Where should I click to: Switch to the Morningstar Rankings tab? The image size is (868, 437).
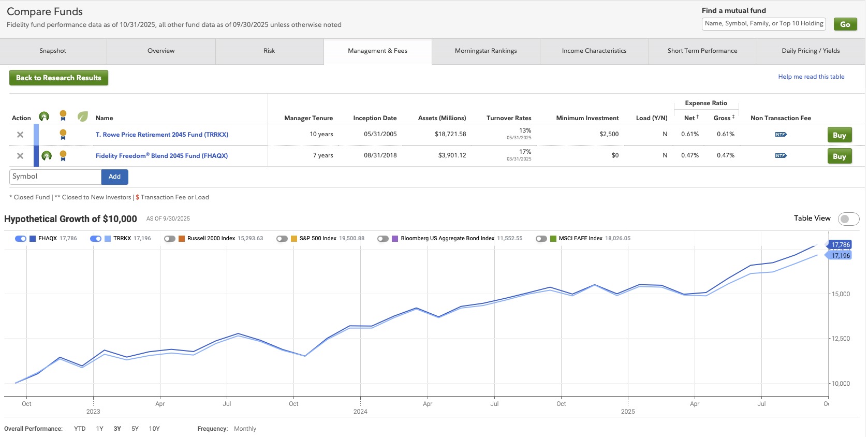pyautogui.click(x=486, y=51)
